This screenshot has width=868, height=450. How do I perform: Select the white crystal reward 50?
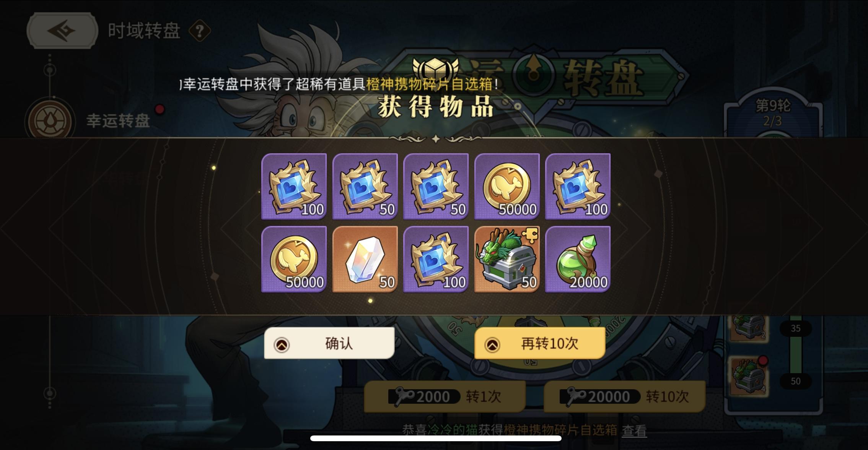pos(365,259)
